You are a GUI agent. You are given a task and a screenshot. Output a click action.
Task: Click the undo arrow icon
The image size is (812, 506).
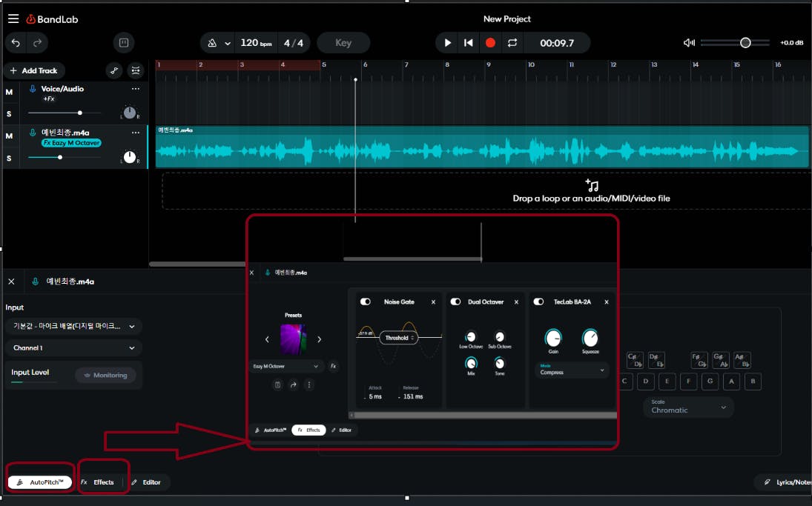point(17,43)
